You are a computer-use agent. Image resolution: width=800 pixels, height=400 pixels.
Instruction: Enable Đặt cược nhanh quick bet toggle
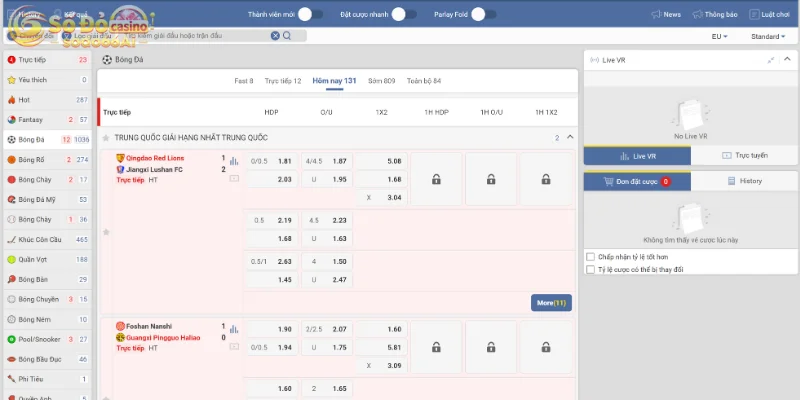pyautogui.click(x=403, y=14)
